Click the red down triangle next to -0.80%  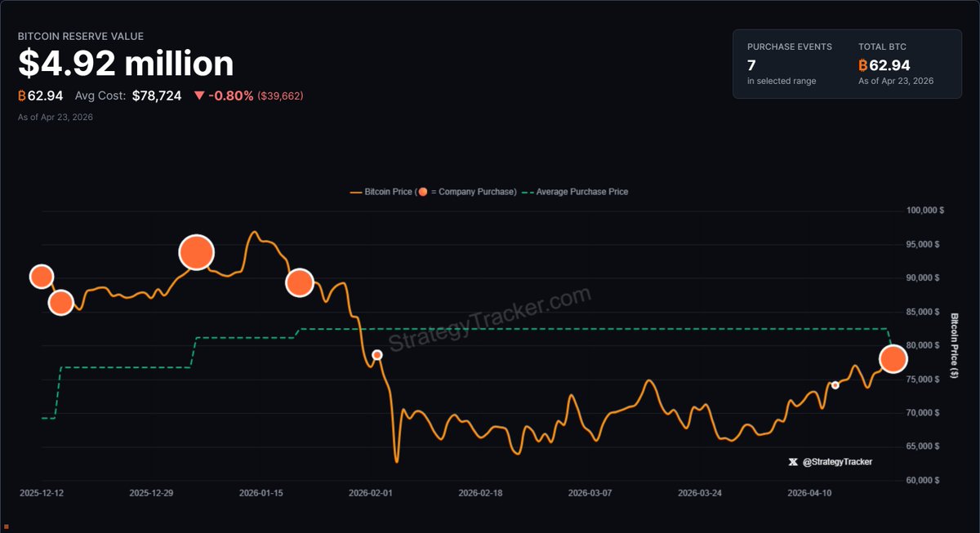(x=199, y=95)
